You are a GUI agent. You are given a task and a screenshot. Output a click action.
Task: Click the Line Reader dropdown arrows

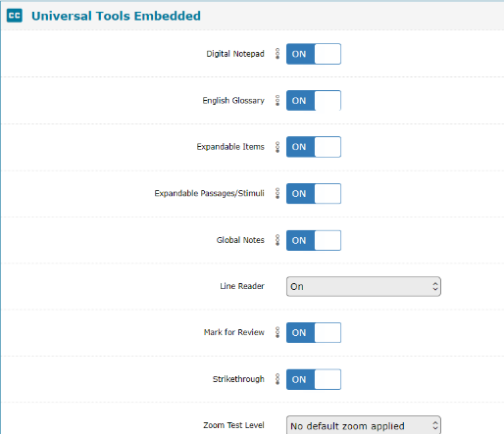435,287
